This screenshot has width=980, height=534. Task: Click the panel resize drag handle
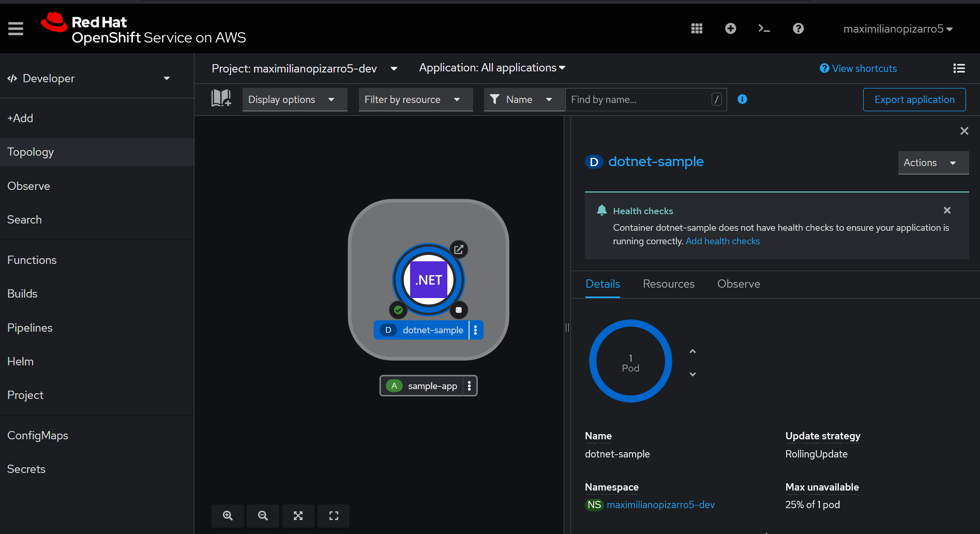[567, 327]
